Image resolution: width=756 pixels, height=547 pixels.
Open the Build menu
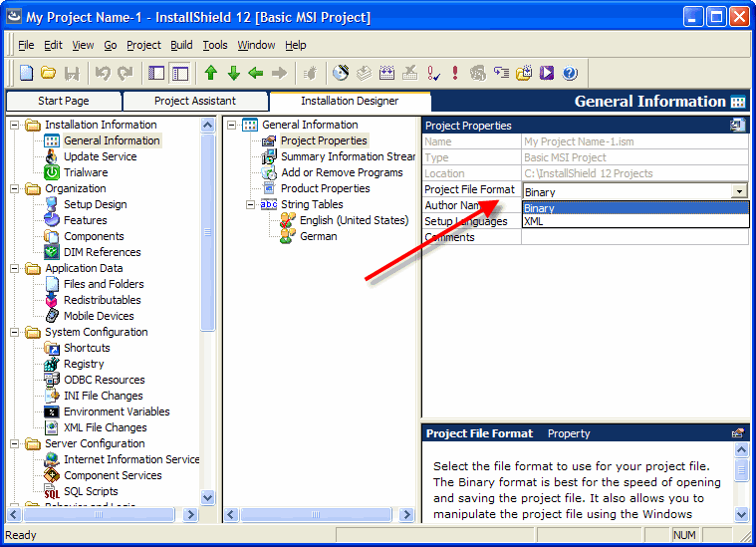pos(181,45)
